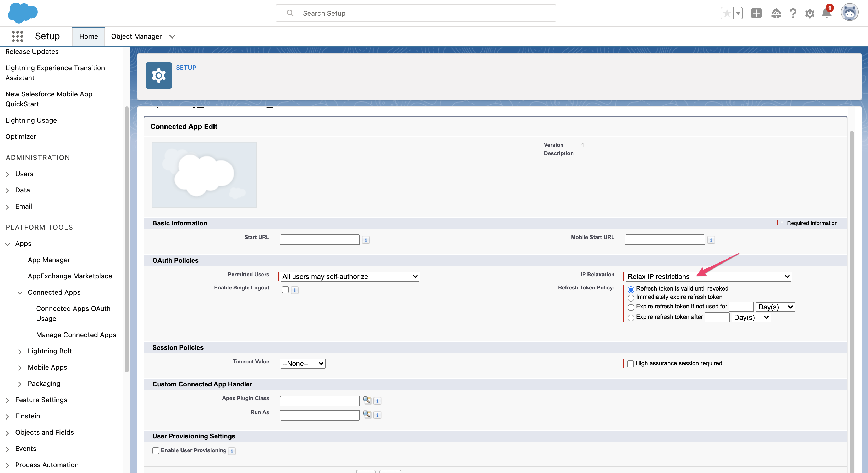Open Manage Connected Apps
The image size is (868, 473).
76,335
